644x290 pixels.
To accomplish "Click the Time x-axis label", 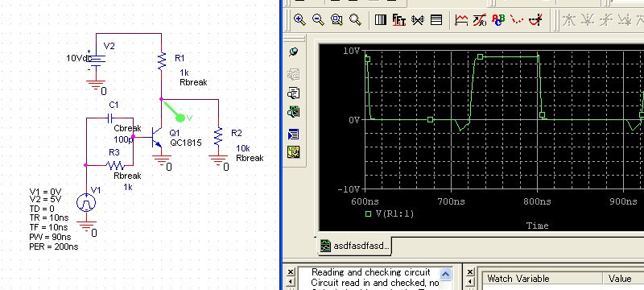I will coord(537,226).
